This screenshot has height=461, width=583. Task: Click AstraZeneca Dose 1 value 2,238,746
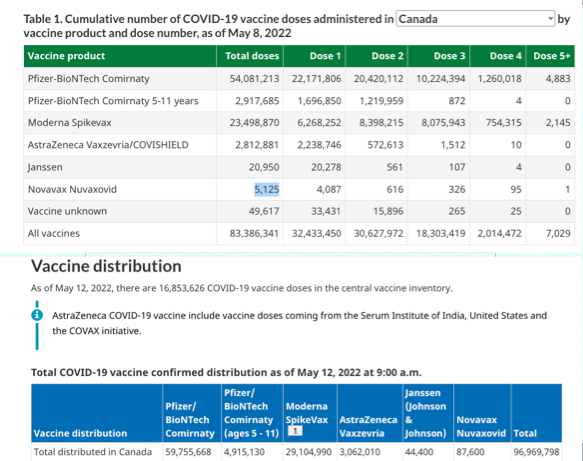click(x=319, y=145)
